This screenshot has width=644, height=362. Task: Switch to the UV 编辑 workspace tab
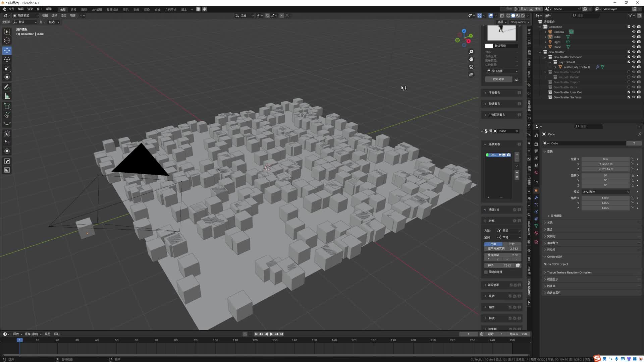pos(97,9)
